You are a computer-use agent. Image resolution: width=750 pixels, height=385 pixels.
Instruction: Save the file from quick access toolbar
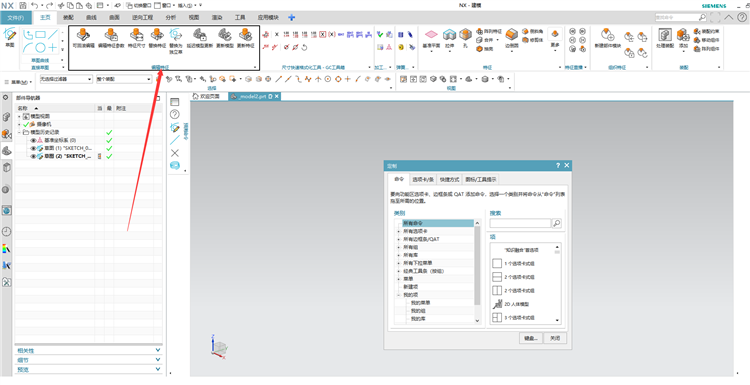pos(23,5)
